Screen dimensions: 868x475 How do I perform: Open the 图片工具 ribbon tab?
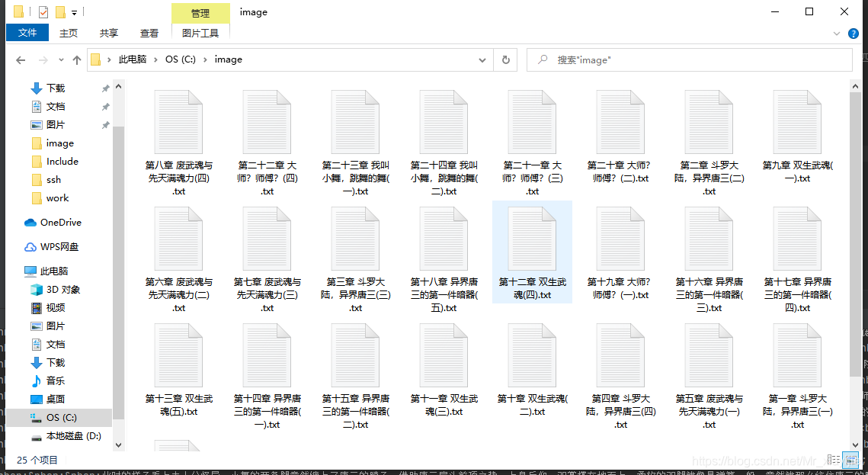[x=200, y=34]
